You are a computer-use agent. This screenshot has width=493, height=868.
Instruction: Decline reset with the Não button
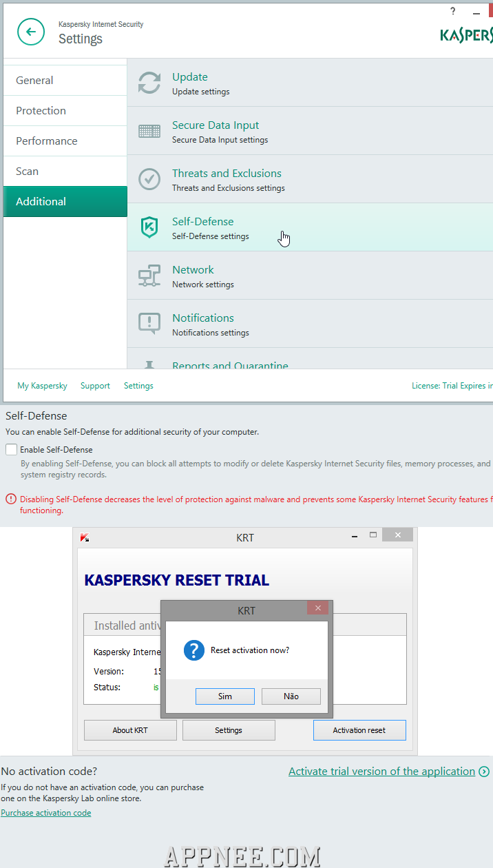pyautogui.click(x=291, y=696)
